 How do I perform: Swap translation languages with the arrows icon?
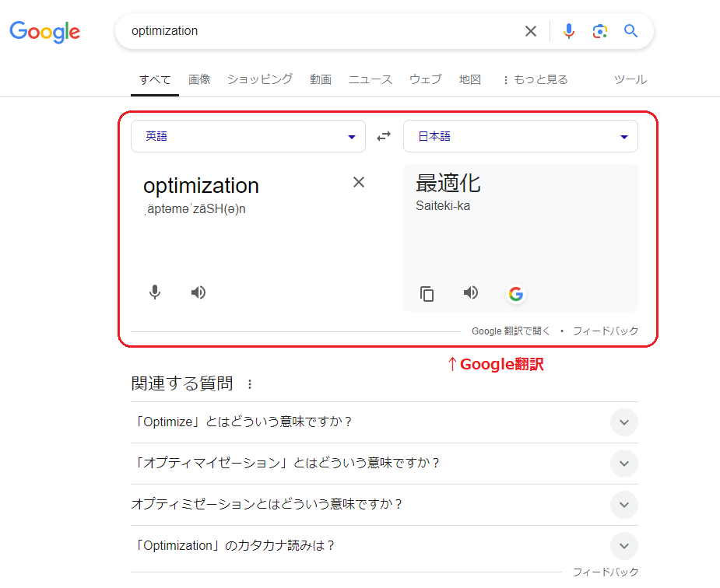(x=383, y=135)
